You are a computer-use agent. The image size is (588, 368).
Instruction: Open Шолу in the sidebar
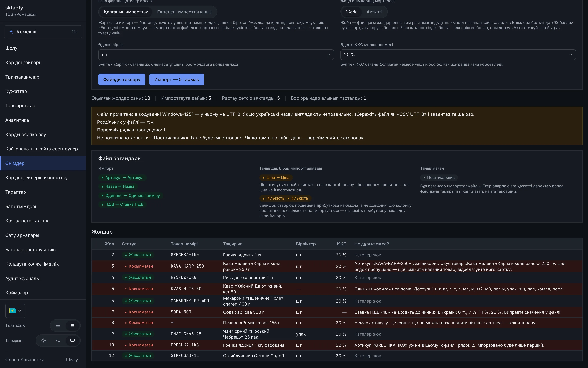coord(43,48)
